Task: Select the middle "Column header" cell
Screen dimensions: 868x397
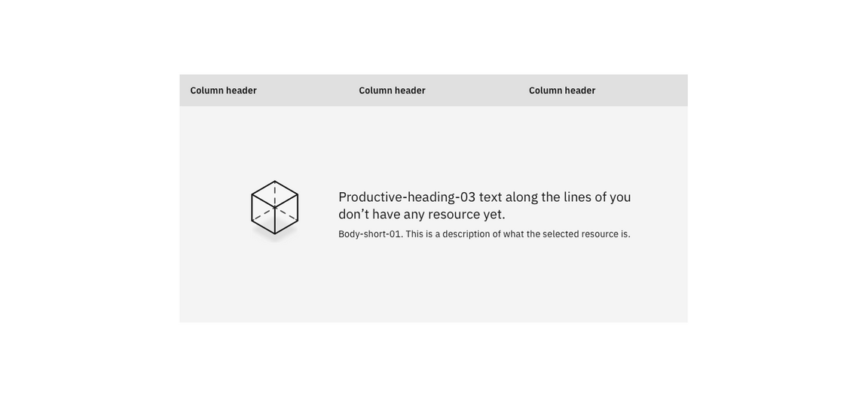Action: (x=392, y=90)
